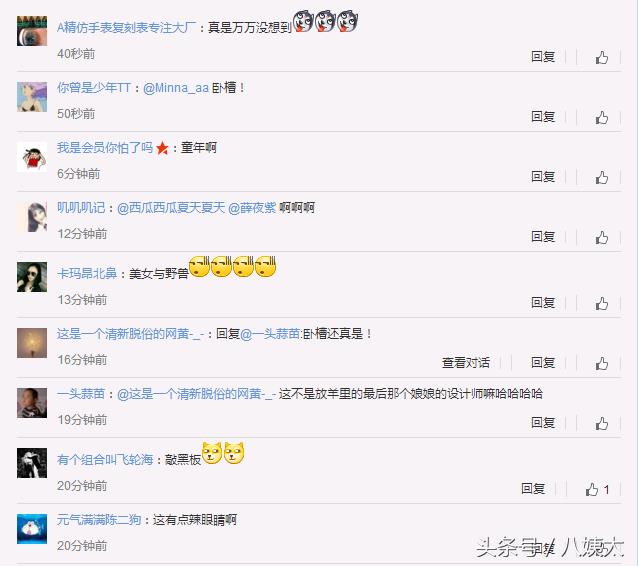The width and height of the screenshot is (638, 566).
Task: Open the user profile 元气满满陈二狗
Action: tap(99, 520)
